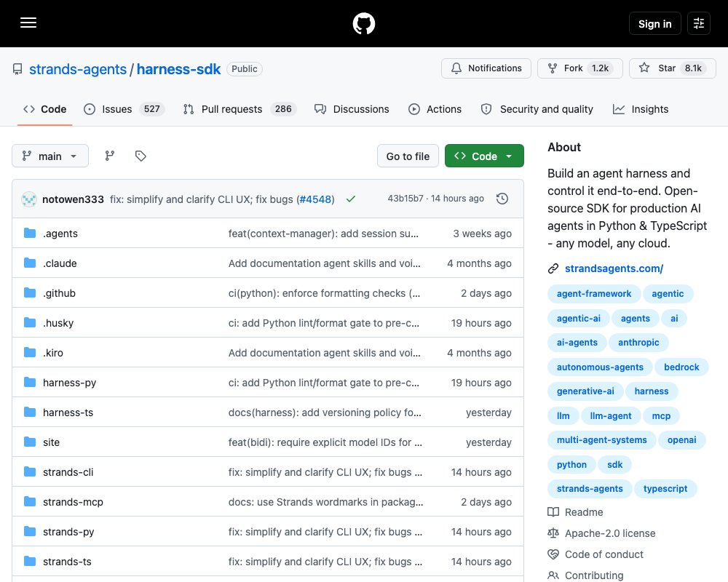Select the bedrock topic tag
This screenshot has height=582, width=728.
681,367
